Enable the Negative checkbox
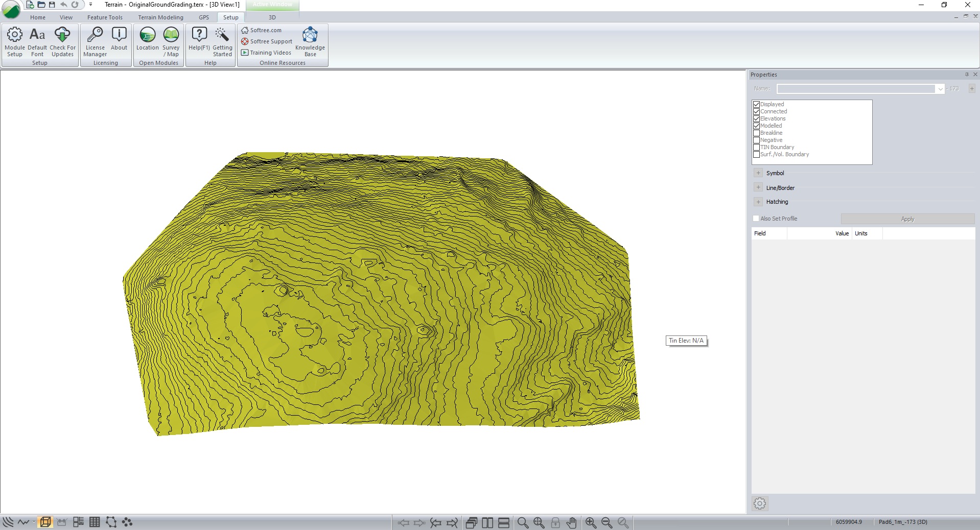980x530 pixels. [x=756, y=140]
